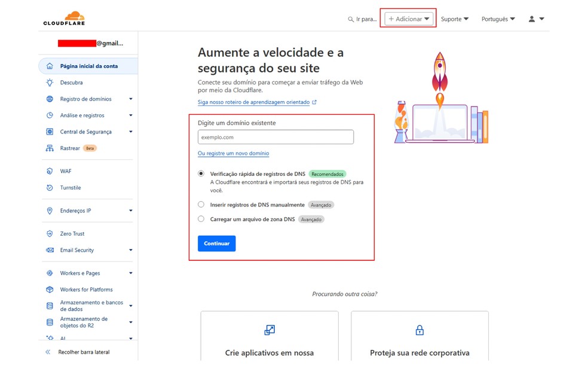This screenshot has width=588, height=368.
Task: Click the exemplo.com domain input field
Action: click(x=275, y=136)
